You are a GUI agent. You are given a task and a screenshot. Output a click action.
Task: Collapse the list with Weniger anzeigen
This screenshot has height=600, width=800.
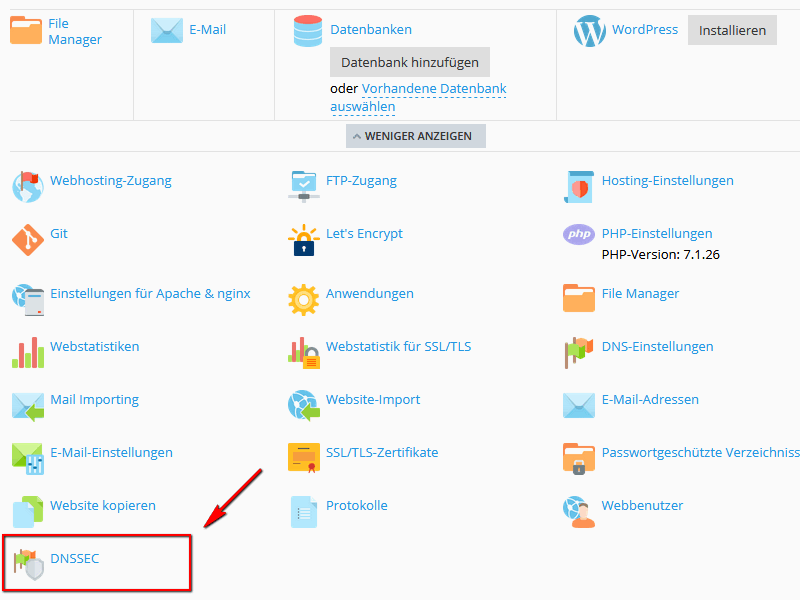pyautogui.click(x=416, y=136)
